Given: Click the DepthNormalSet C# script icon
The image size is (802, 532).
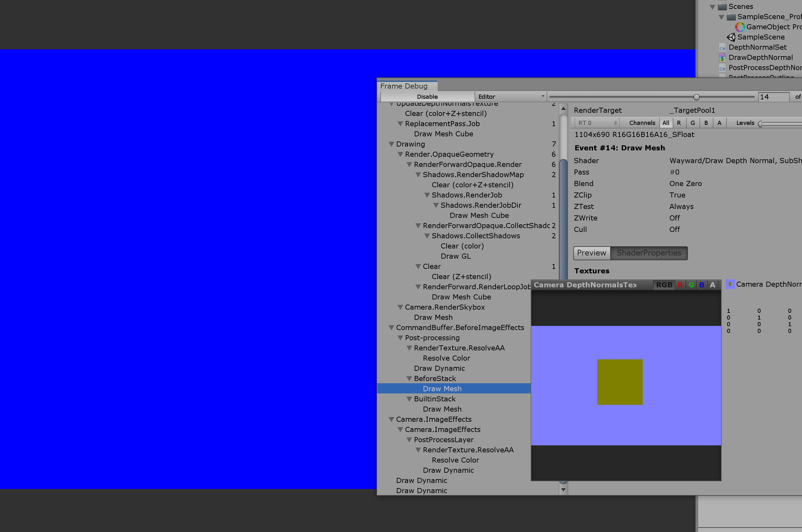Looking at the screenshot, I should click(722, 47).
